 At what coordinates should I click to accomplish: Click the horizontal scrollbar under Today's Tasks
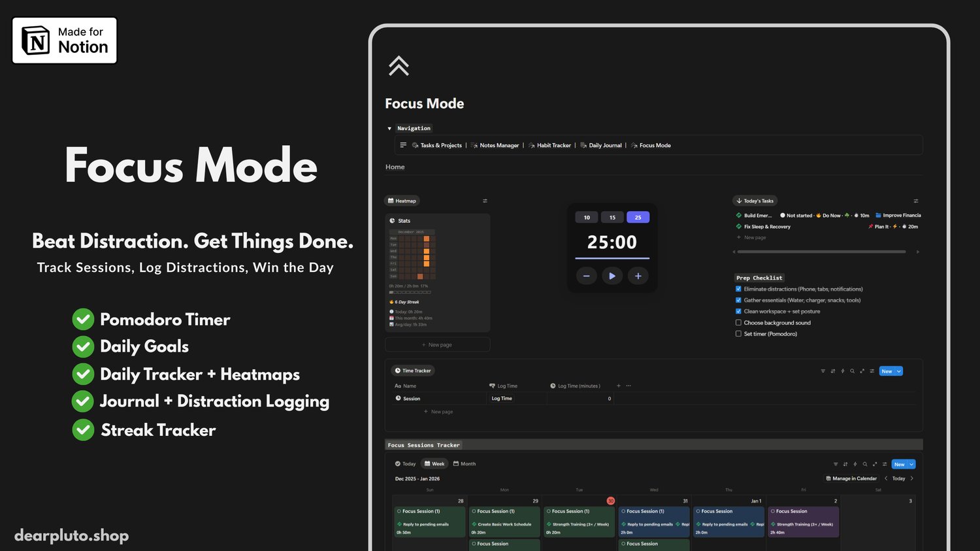[x=821, y=252]
